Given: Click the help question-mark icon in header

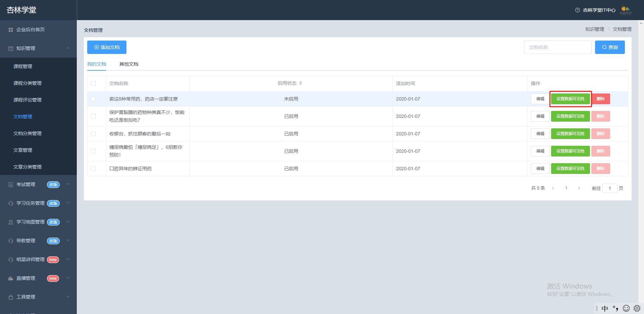Looking at the screenshot, I should pos(577,10).
